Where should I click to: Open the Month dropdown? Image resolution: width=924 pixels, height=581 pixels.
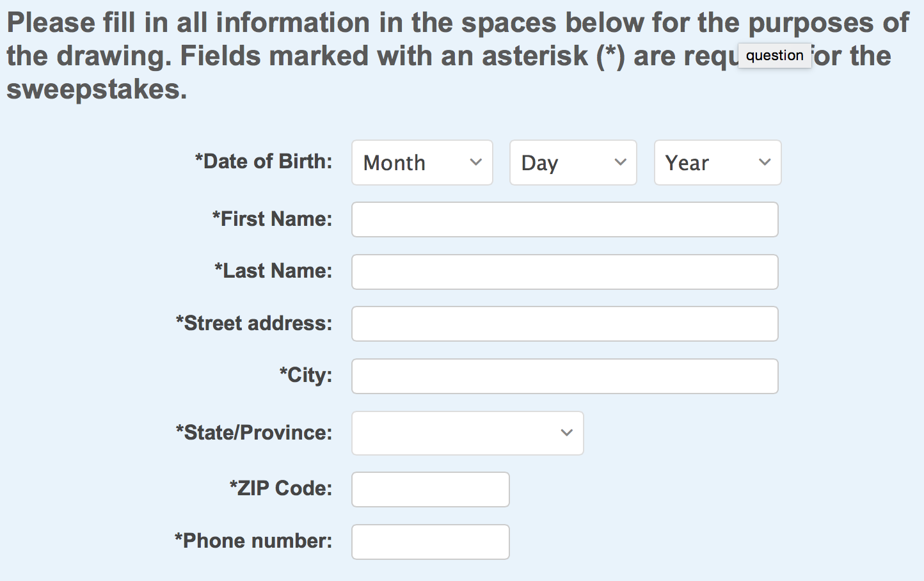click(x=422, y=163)
